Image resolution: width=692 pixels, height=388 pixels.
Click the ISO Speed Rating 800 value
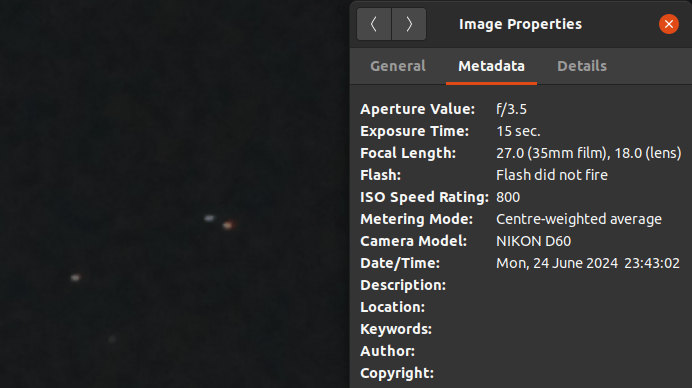tap(508, 197)
